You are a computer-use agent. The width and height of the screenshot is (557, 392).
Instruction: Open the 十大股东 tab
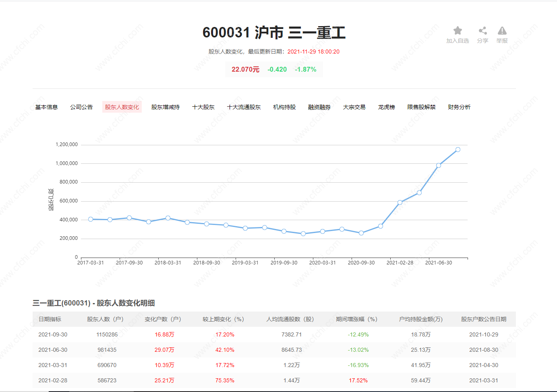203,107
